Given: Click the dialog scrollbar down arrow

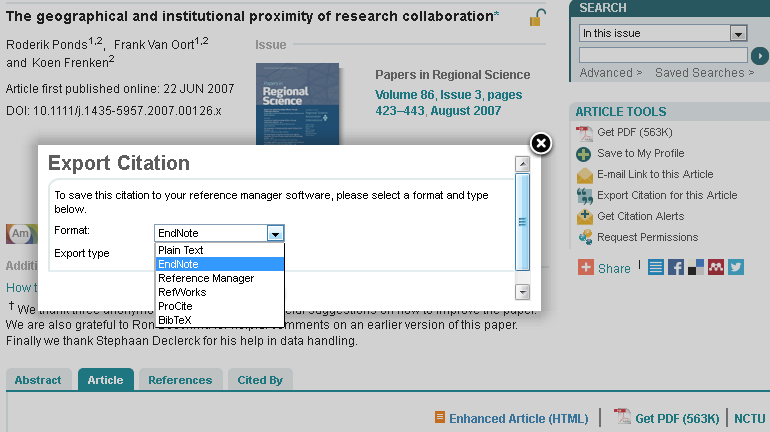Looking at the screenshot, I should click(522, 292).
